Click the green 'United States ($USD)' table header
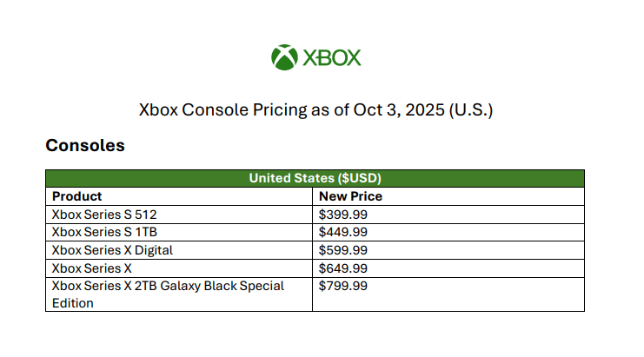The image size is (644, 357). 315,178
